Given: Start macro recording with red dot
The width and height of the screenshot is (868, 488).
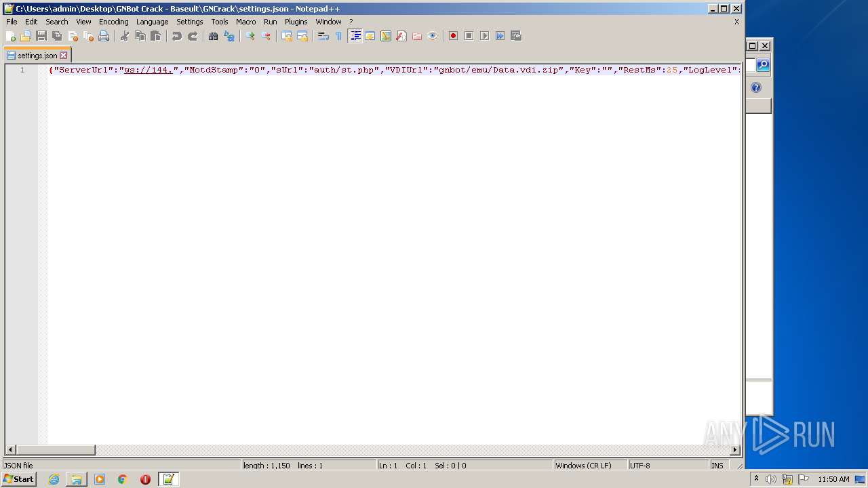Looking at the screenshot, I should pos(454,36).
